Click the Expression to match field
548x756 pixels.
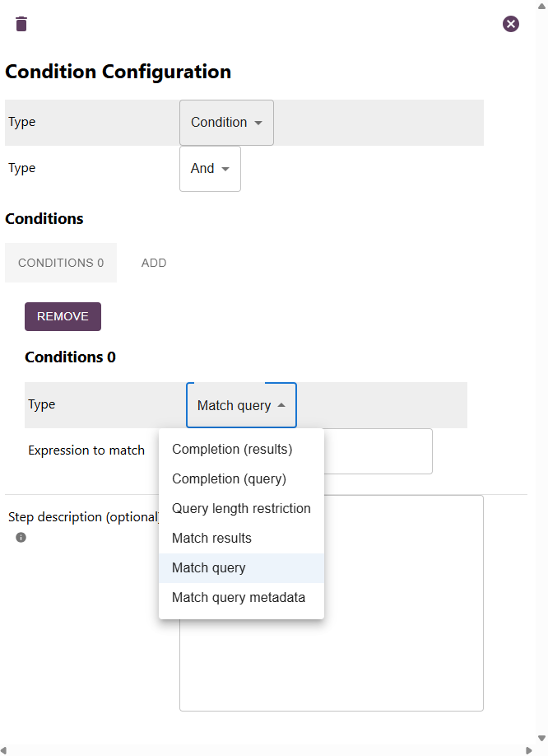pyautogui.click(x=378, y=451)
